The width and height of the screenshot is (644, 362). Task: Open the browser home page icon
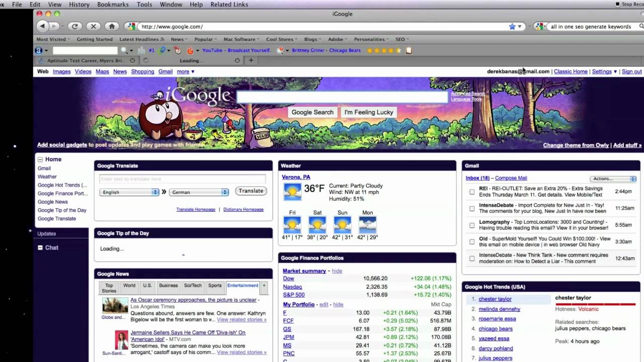pos(112,26)
